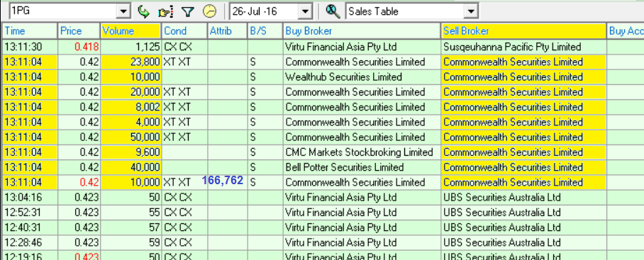Select UBS Securities Australia in 13:04:16 row
This screenshot has height=260, width=644.
tap(523, 197)
